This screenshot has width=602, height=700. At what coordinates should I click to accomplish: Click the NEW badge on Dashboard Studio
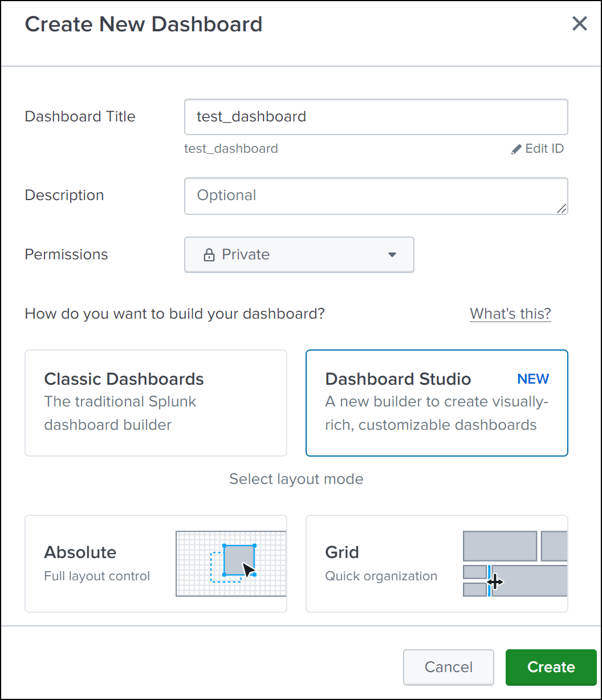[533, 379]
